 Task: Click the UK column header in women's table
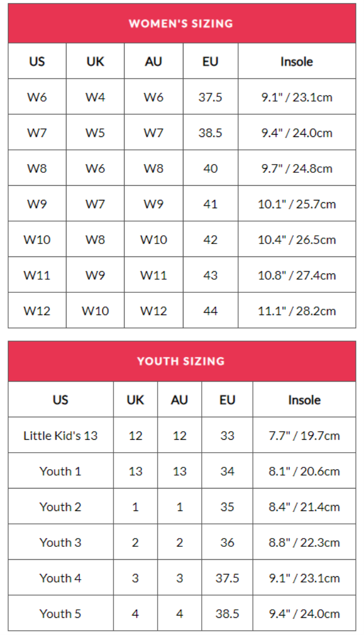(95, 62)
